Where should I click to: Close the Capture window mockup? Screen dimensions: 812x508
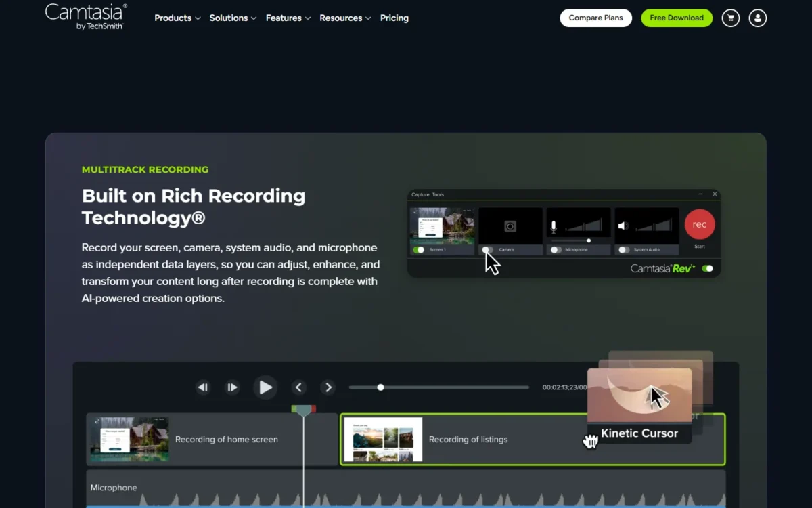pos(715,194)
